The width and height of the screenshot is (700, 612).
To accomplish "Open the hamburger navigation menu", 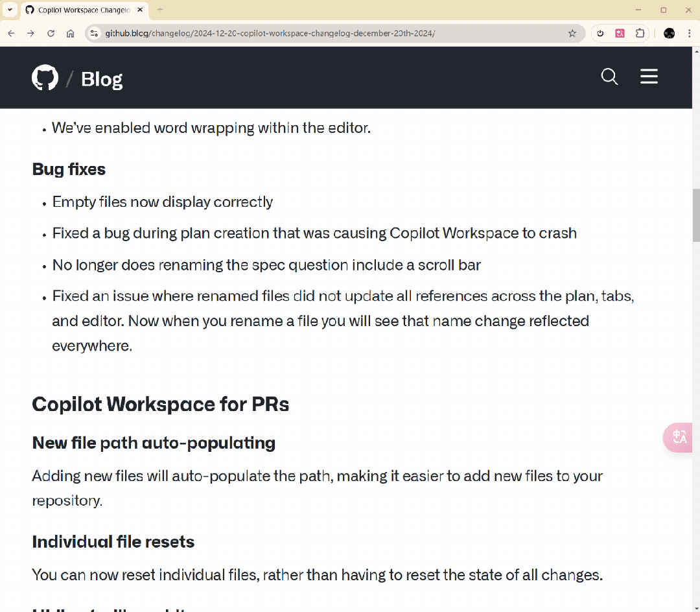I will point(649,76).
